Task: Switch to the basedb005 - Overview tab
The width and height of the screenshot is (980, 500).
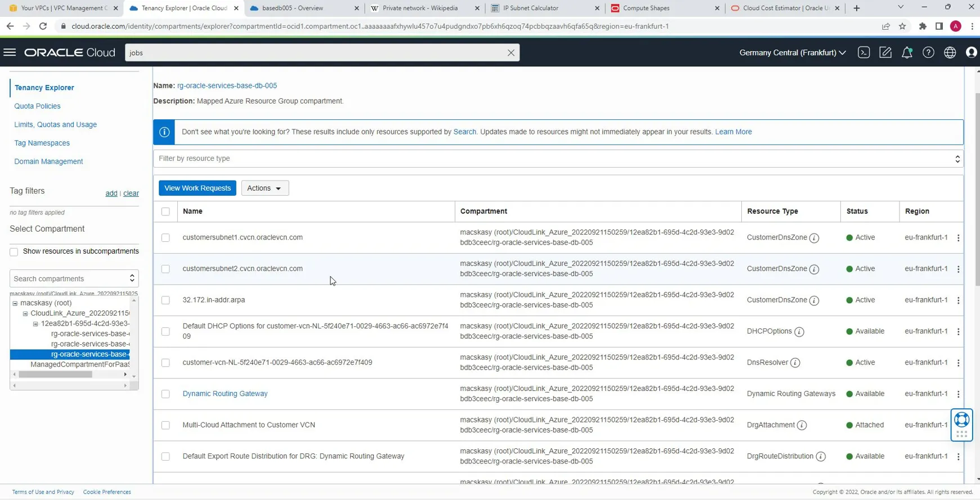Action: [x=304, y=8]
